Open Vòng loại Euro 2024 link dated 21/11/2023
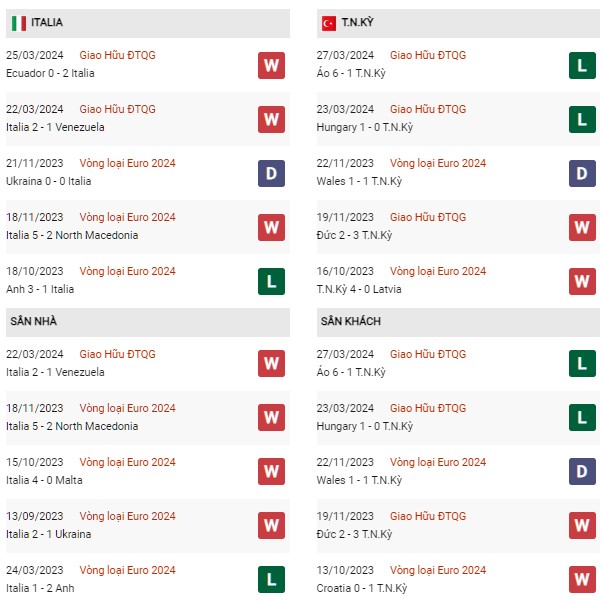This screenshot has width=603, height=604. (x=127, y=163)
